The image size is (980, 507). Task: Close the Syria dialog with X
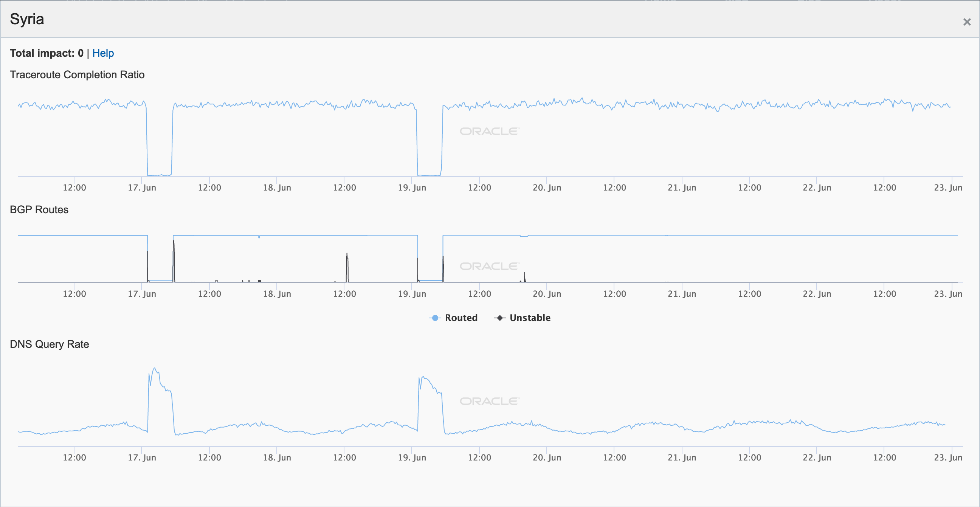pyautogui.click(x=967, y=22)
